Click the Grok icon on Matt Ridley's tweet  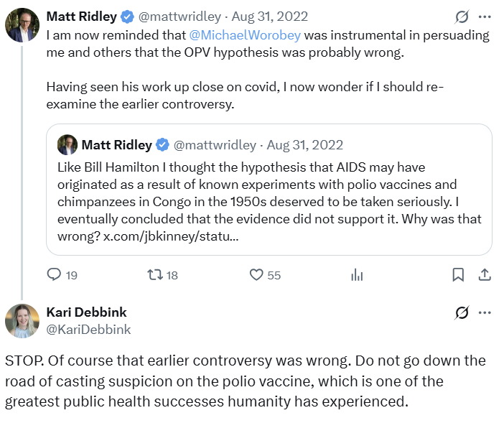click(463, 16)
